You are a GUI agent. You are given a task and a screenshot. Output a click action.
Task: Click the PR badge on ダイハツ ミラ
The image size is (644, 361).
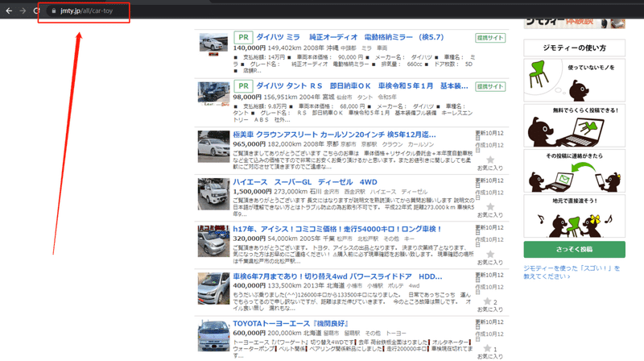[243, 37]
